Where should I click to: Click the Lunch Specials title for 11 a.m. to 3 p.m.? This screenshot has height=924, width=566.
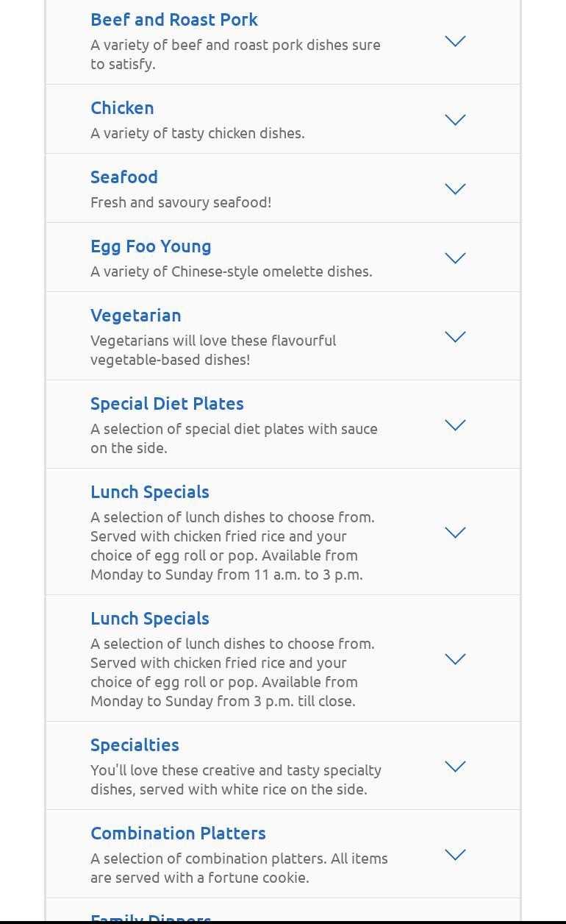(150, 492)
